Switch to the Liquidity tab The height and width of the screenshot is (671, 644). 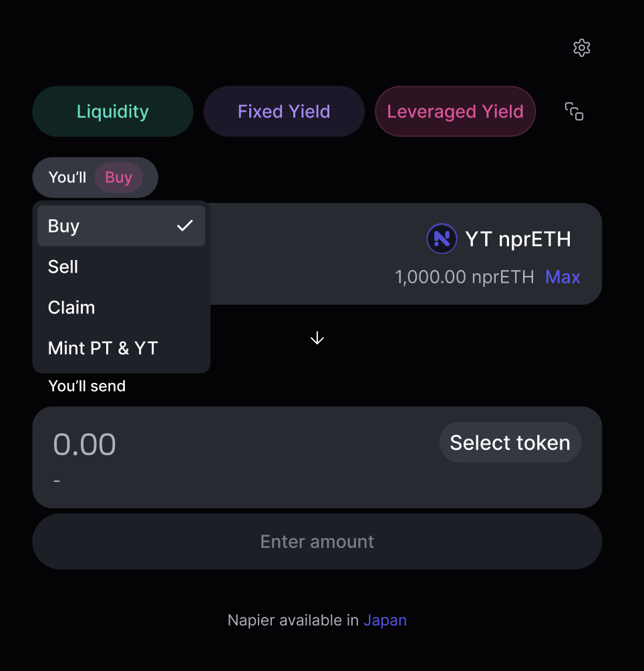[x=113, y=112]
